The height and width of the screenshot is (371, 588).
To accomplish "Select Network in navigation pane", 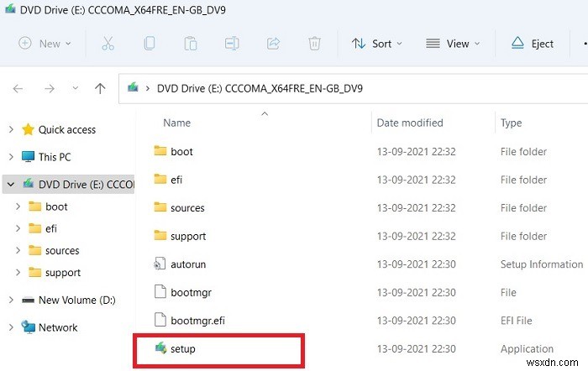I will 58,327.
